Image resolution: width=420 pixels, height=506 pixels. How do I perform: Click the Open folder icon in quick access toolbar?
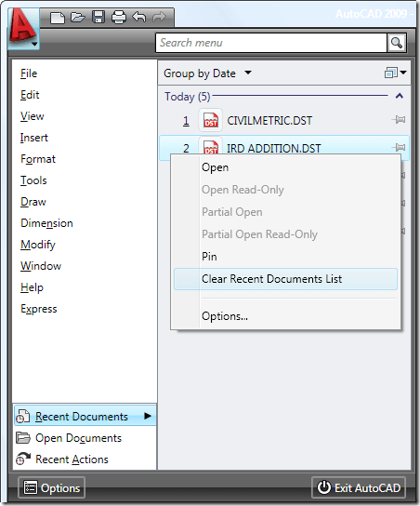(x=78, y=17)
